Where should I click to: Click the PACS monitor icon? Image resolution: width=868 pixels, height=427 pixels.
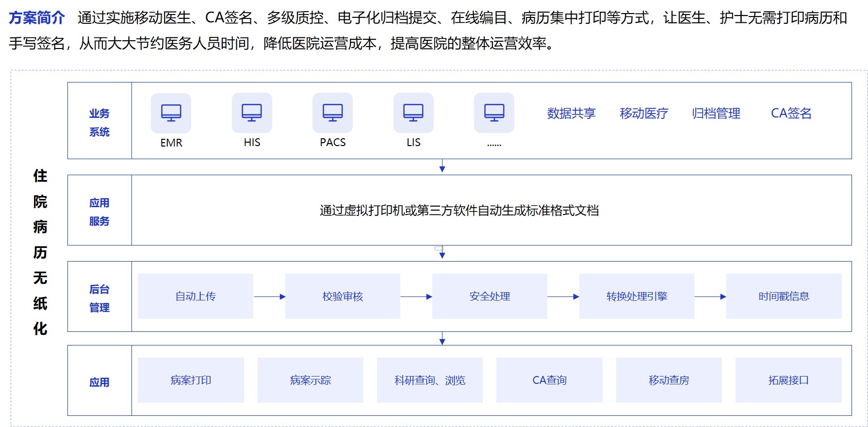332,113
